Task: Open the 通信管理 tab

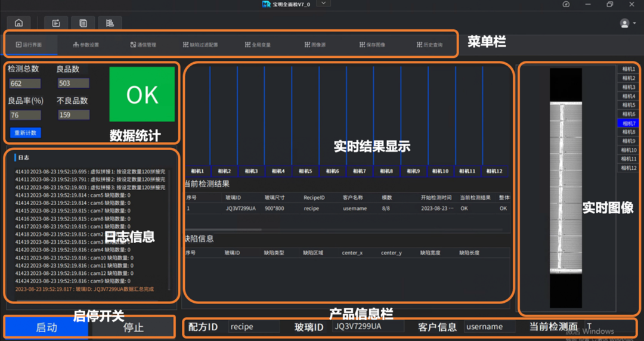Action: pyautogui.click(x=143, y=45)
